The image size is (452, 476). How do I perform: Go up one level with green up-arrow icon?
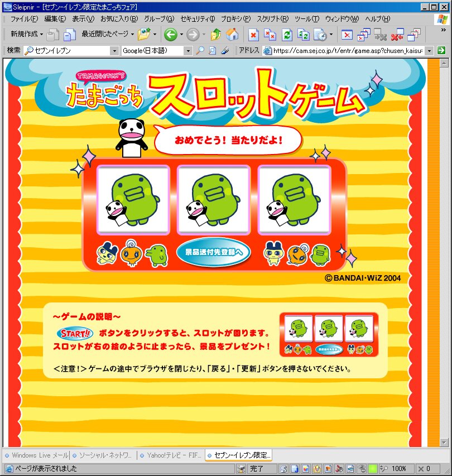[x=215, y=35]
